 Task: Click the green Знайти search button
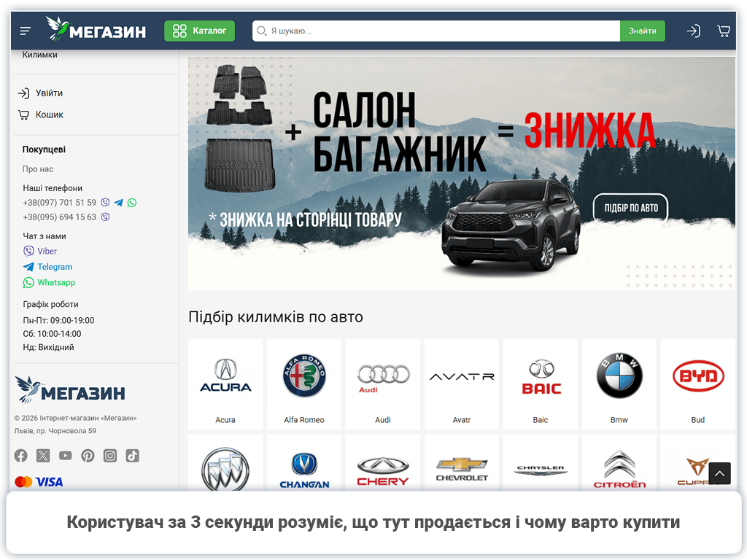point(642,31)
